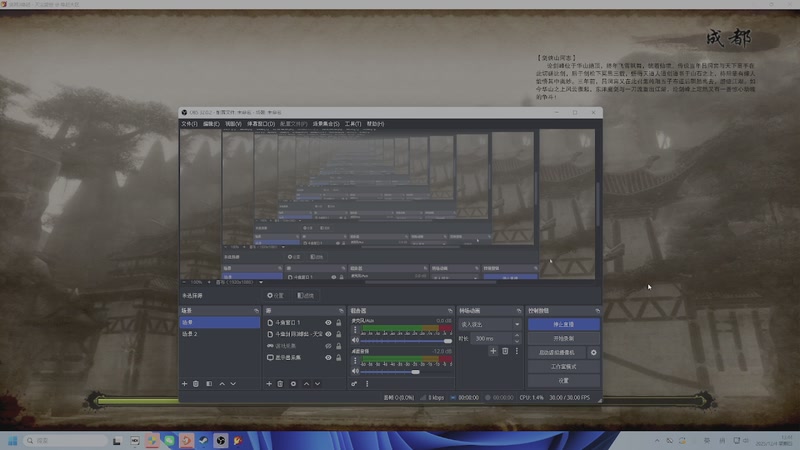Pop out the Controls dock panel

tap(597, 311)
